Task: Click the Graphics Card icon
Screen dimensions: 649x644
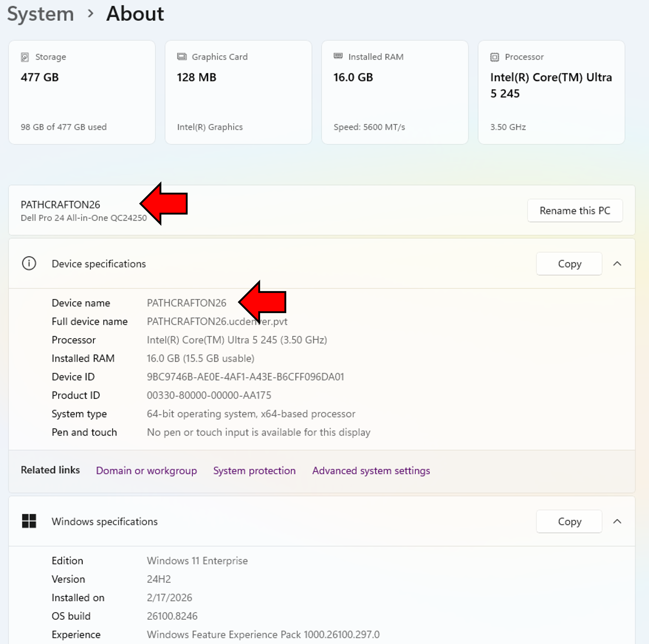Action: 182,56
